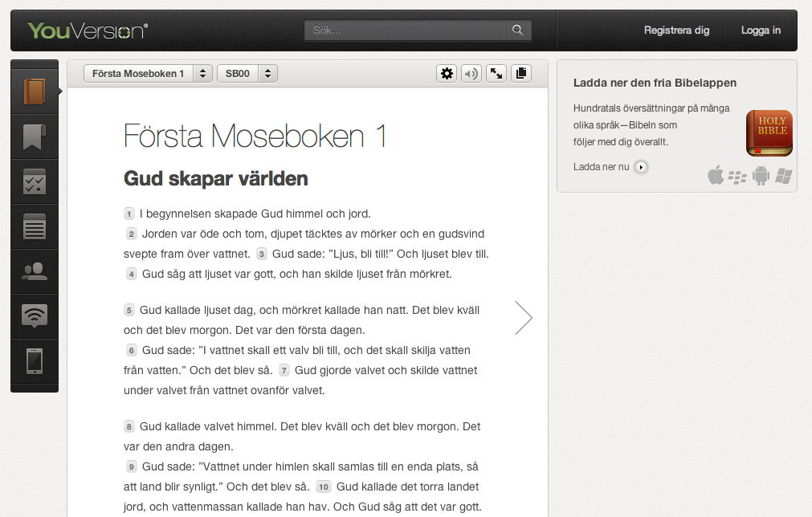812x517 pixels.
Task: Enable fullscreen reading mode
Action: coord(496,73)
